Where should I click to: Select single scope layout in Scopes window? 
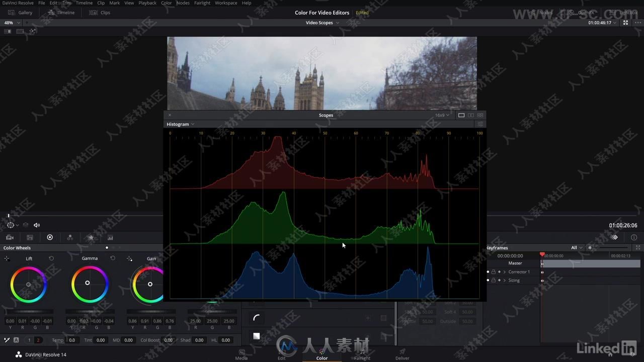pos(461,115)
